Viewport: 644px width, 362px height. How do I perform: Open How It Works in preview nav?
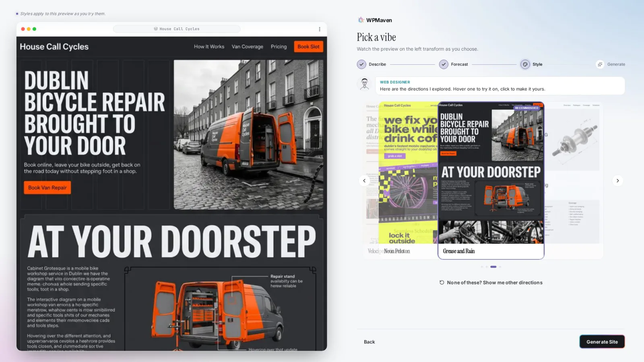point(209,47)
